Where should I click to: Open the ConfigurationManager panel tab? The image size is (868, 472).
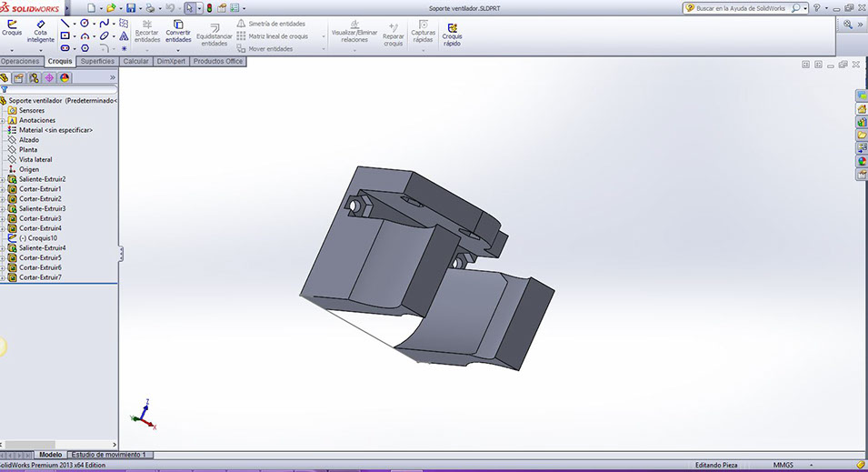coord(35,77)
